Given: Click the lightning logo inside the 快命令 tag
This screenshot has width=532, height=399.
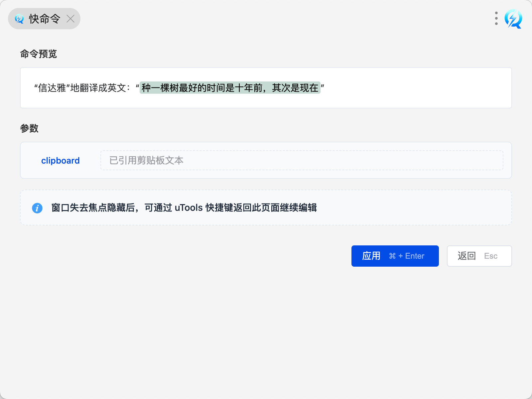Looking at the screenshot, I should [x=19, y=19].
